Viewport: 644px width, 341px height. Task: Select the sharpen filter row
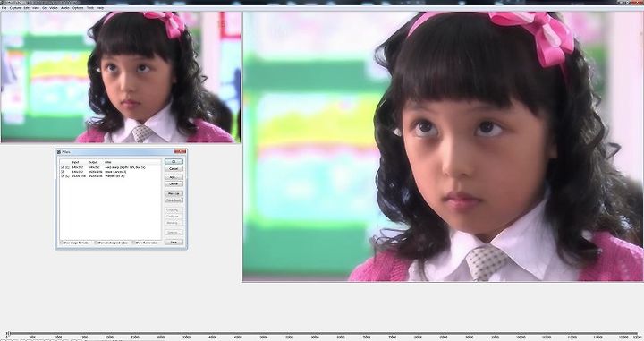click(x=111, y=176)
